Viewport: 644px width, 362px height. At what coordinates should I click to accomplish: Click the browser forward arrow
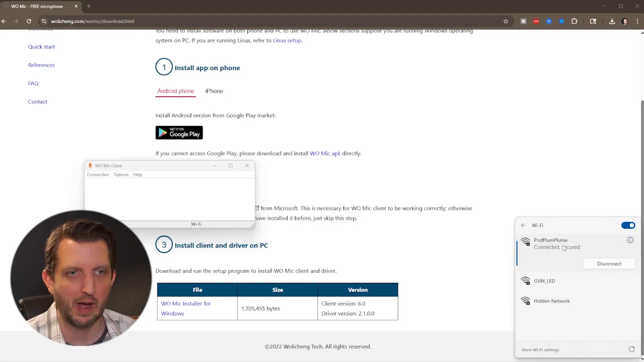(16, 21)
